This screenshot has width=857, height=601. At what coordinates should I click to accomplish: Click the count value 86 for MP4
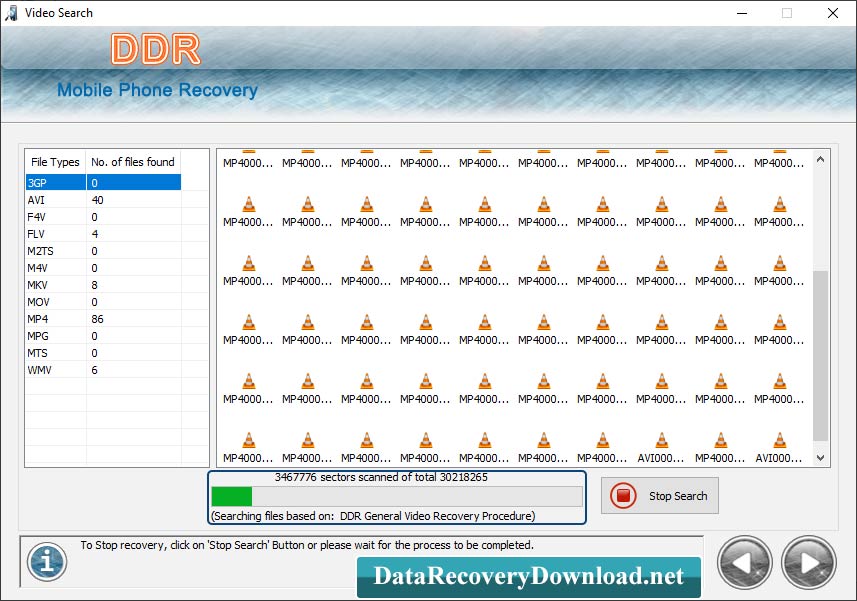pos(97,319)
